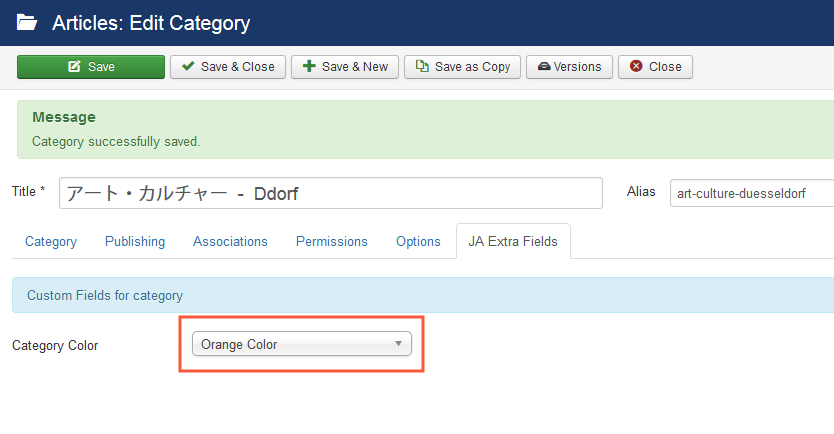
Task: Click the folder icon in the header
Action: [27, 22]
